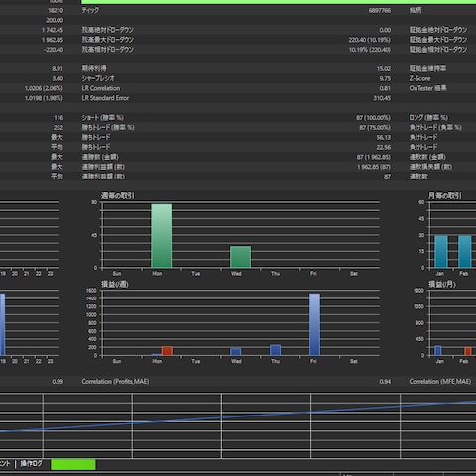
Task: Select the Wednesday bar in 週毎の取引 chart
Action: point(240,257)
